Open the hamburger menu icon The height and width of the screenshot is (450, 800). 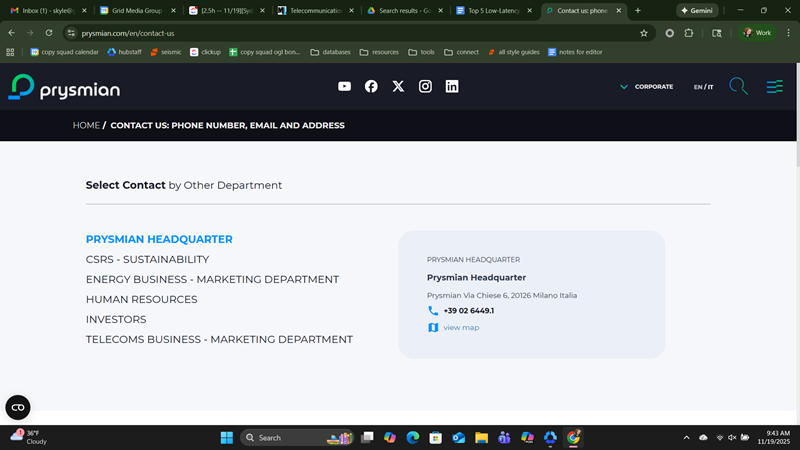pos(774,87)
